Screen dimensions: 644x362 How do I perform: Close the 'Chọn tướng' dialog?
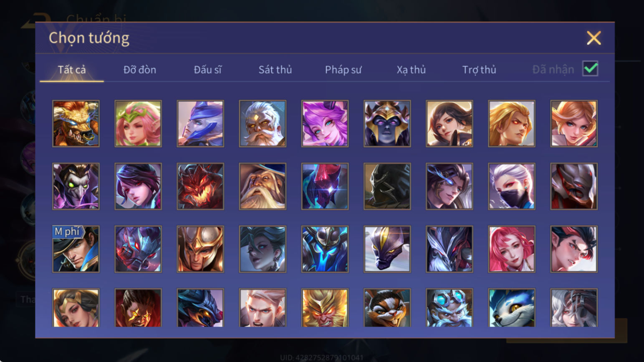593,38
